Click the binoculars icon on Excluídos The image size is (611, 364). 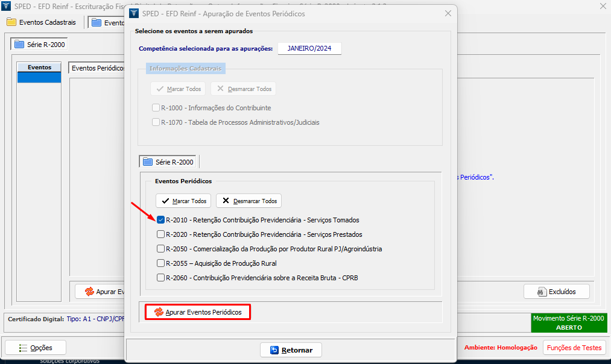tap(540, 292)
